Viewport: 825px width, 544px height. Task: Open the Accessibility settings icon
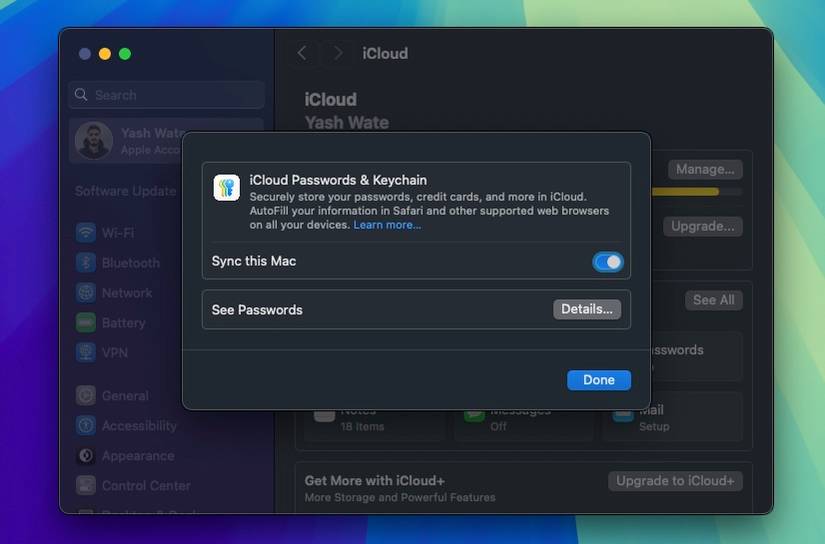tap(86, 425)
